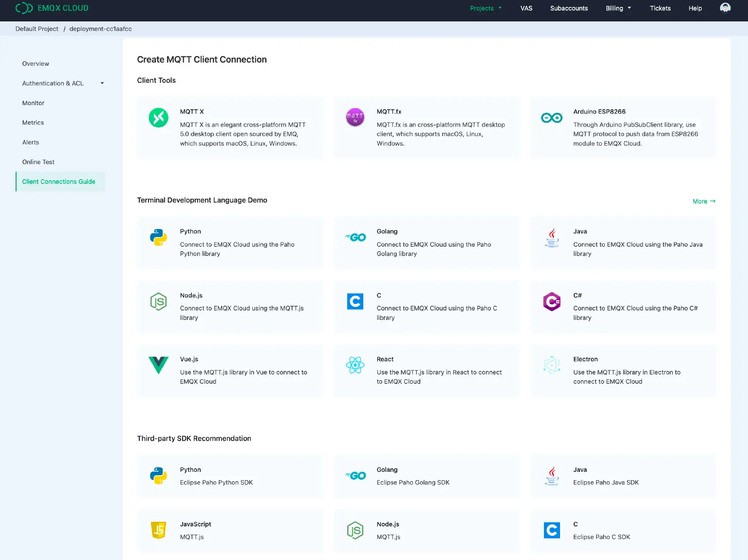Open the Arduino ESP8266 guide icon
748x560 pixels.
tap(552, 117)
